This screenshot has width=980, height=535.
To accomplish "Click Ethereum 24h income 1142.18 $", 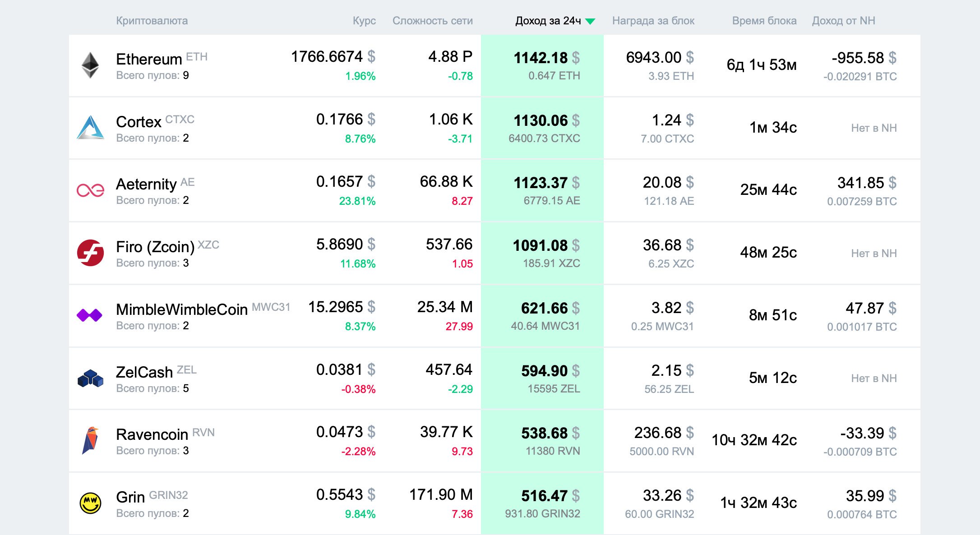I will point(546,58).
